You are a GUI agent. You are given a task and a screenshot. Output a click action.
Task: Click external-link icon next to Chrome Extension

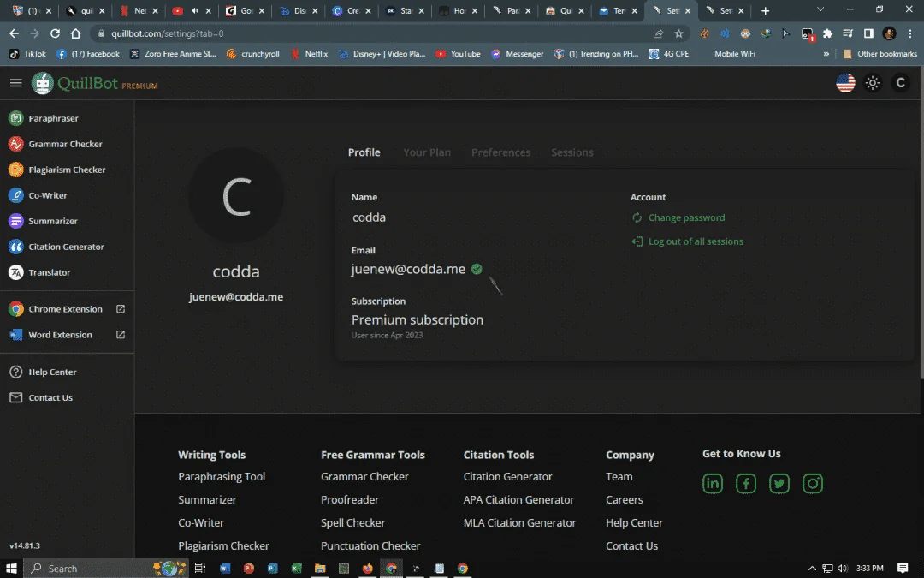click(121, 309)
